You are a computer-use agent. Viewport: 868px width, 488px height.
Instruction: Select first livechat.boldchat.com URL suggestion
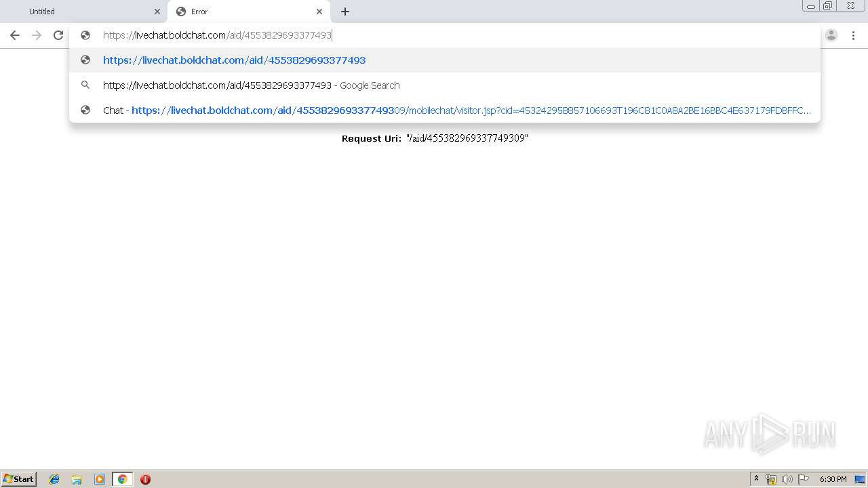click(445, 60)
